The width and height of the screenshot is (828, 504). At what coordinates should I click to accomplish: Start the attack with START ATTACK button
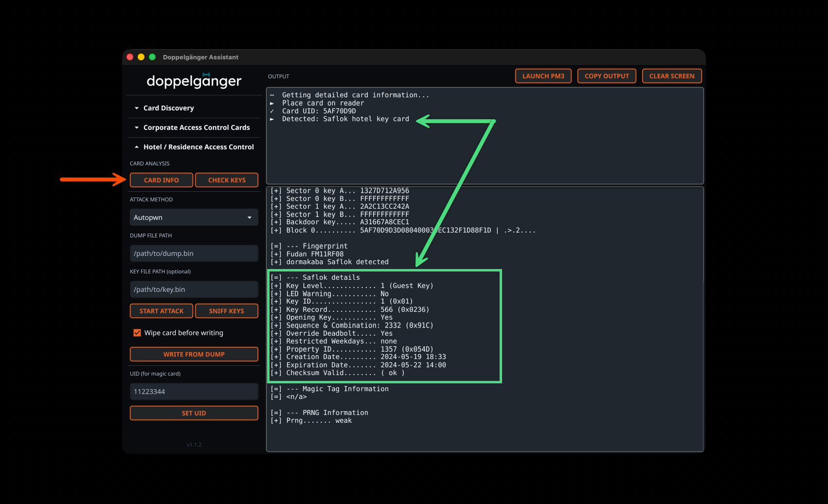[162, 311]
